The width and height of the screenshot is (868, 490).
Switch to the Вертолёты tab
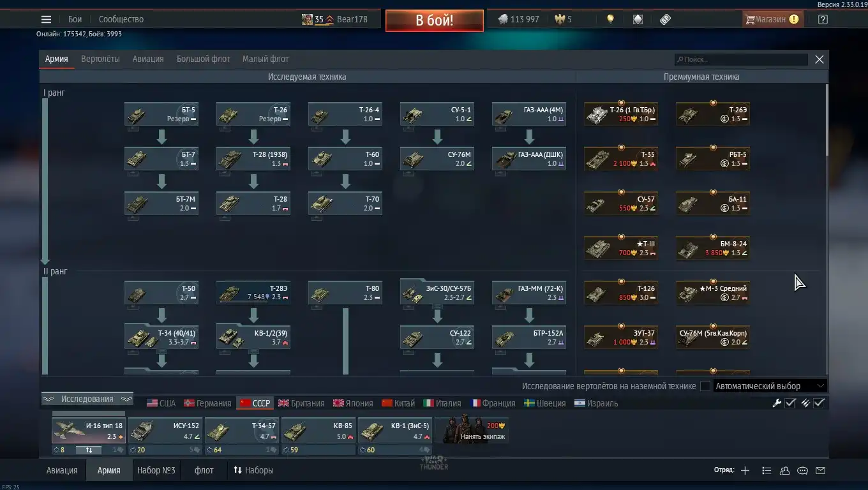click(x=100, y=59)
